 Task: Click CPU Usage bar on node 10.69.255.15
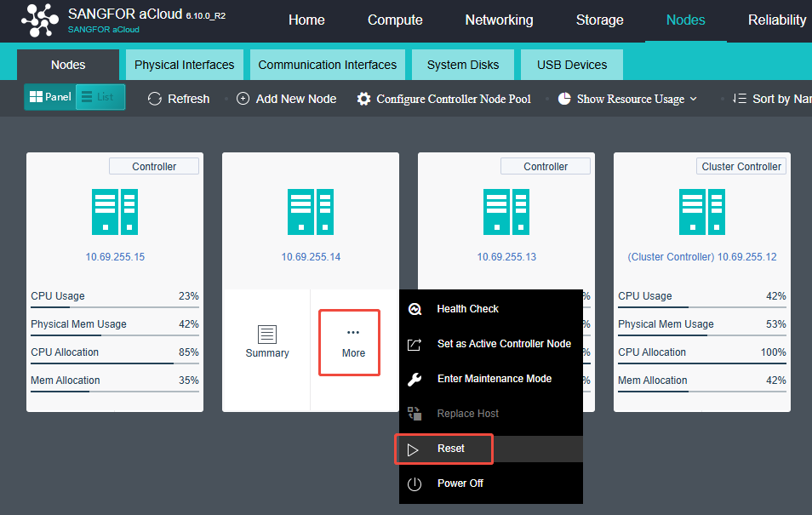[115, 308]
